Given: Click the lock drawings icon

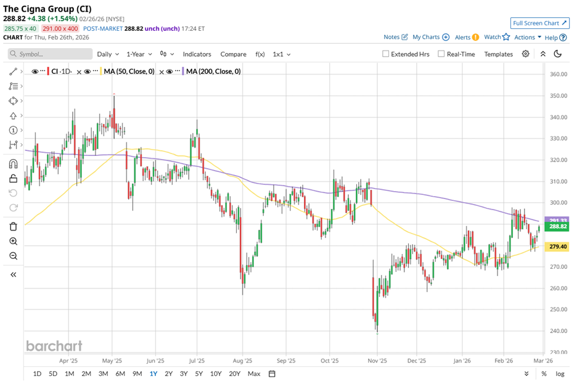Looking at the screenshot, I should (13, 179).
